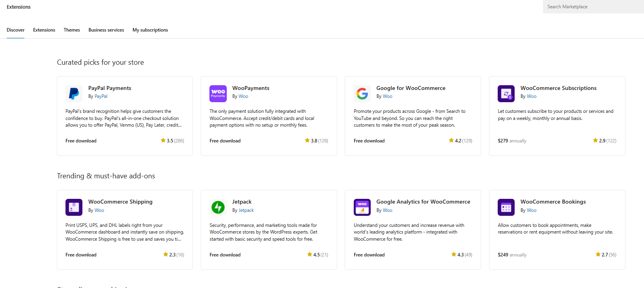The width and height of the screenshot is (644, 288).
Task: Click the green Jetpack logo icon
Action: coord(218,207)
